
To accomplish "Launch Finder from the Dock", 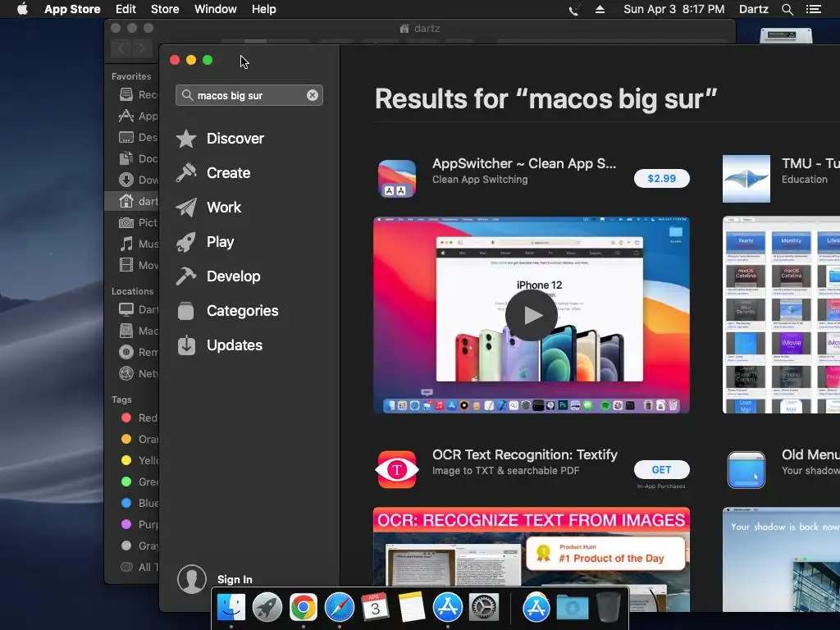I will click(231, 607).
